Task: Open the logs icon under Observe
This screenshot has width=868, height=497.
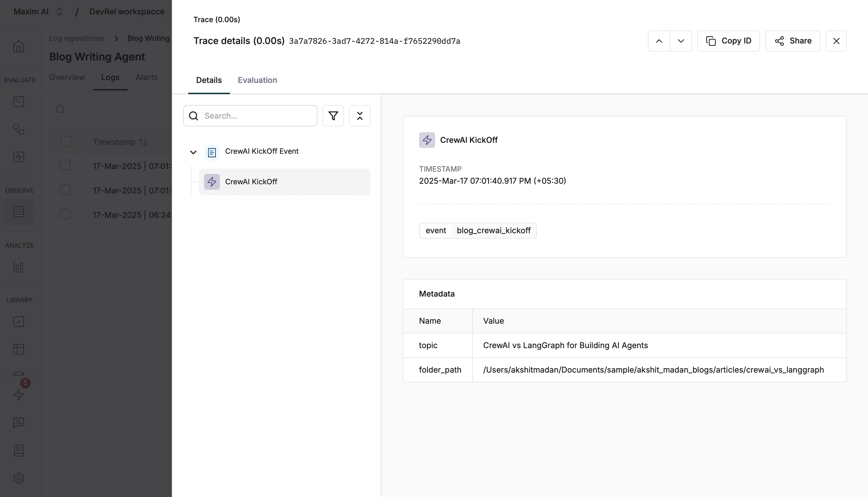Action: [19, 212]
